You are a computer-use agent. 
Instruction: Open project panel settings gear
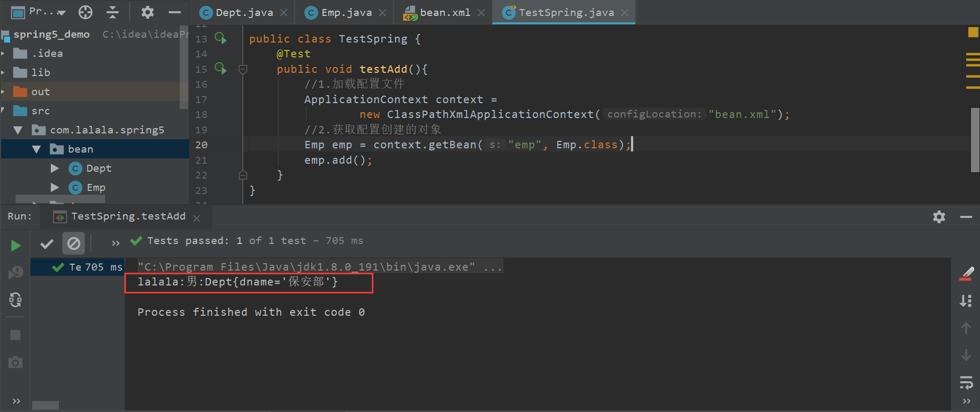pyautogui.click(x=147, y=12)
